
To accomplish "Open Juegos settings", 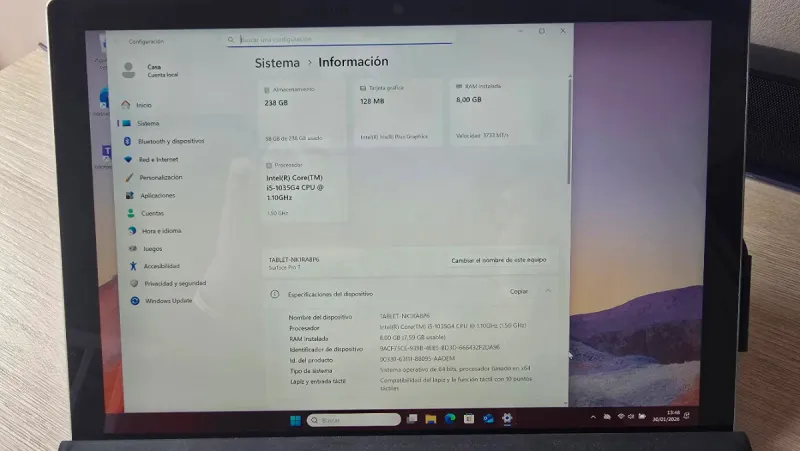I will point(153,248).
